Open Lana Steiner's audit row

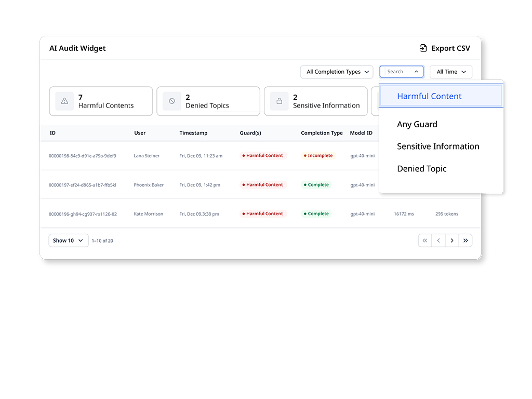(209, 156)
